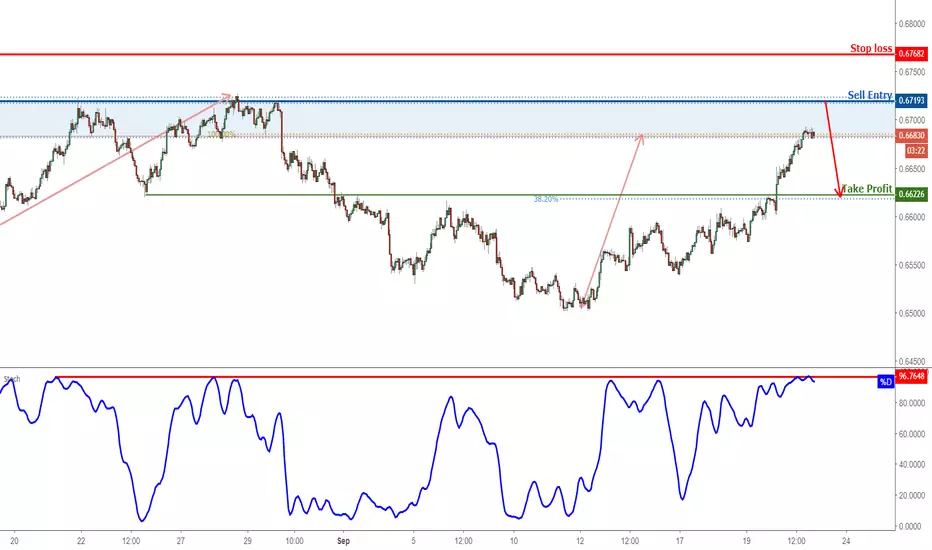Click the 80.0000 stochastic axis value

912,403
